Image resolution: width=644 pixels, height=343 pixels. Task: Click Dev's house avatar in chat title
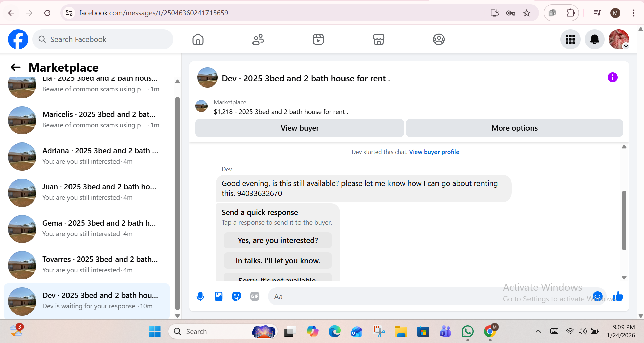(208, 77)
